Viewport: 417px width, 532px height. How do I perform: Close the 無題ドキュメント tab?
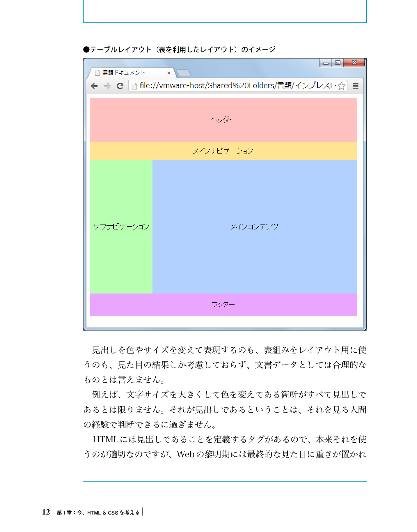[x=169, y=73]
